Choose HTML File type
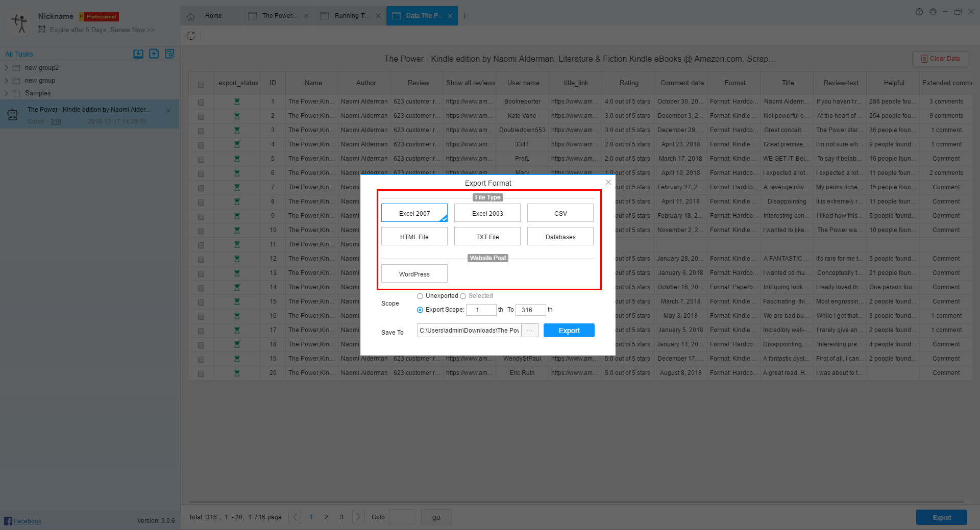This screenshot has width=980, height=530. coord(414,236)
